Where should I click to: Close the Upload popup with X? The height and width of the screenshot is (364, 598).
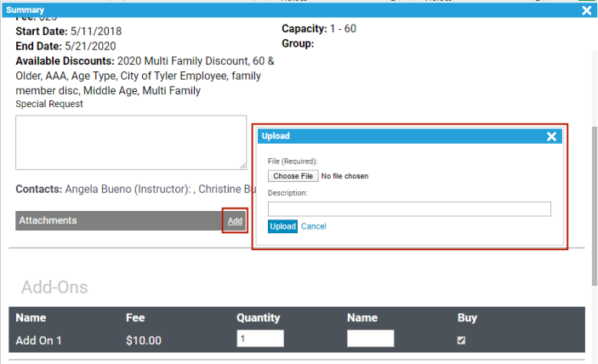coord(551,136)
